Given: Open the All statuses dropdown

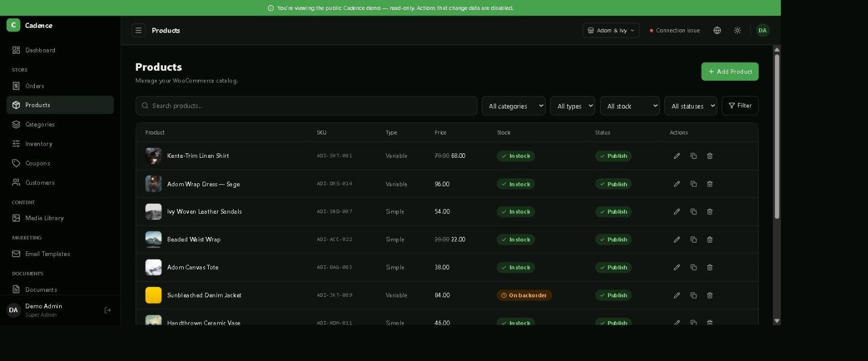Looking at the screenshot, I should point(690,106).
